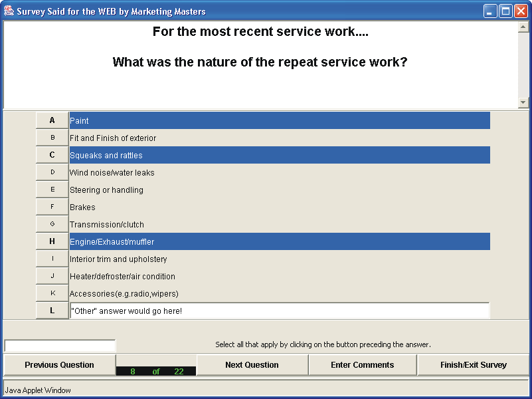Go to Previous Question
Screen dimensions: 532x399
[59, 365]
